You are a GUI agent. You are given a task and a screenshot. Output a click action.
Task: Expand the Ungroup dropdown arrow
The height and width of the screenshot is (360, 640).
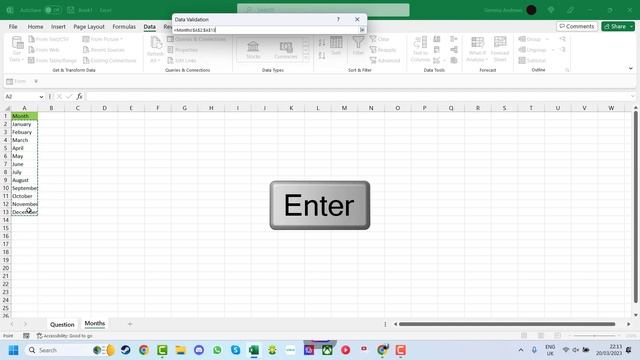pos(553,50)
